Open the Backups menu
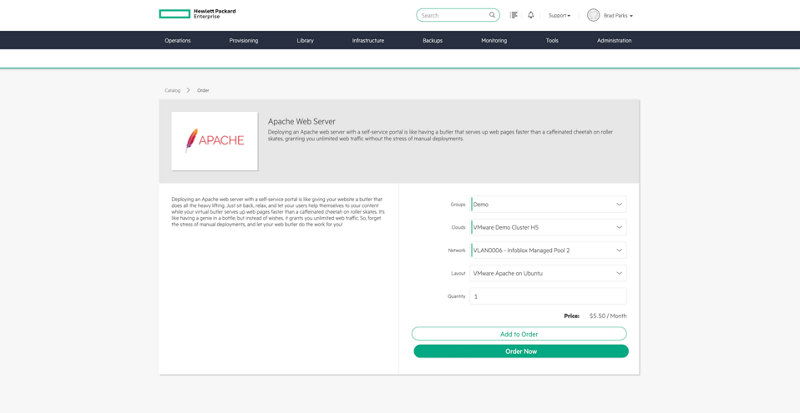This screenshot has height=413, width=800. [x=433, y=40]
